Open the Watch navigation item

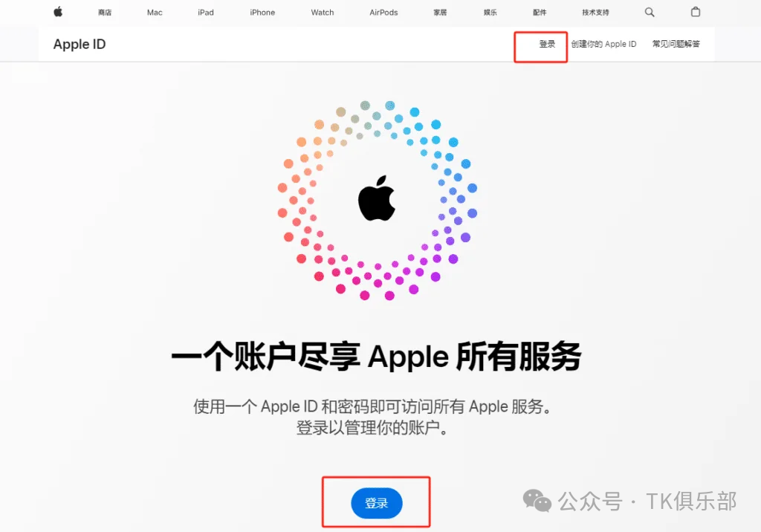pos(323,13)
